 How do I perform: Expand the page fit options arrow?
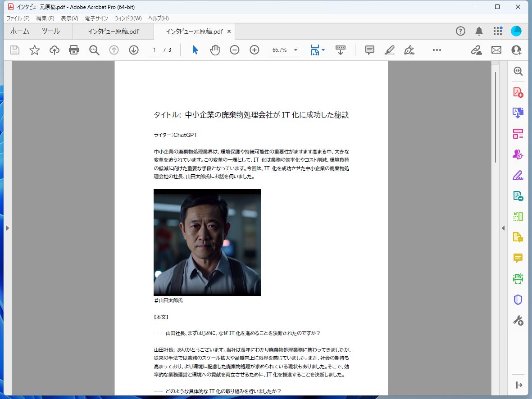(x=323, y=50)
